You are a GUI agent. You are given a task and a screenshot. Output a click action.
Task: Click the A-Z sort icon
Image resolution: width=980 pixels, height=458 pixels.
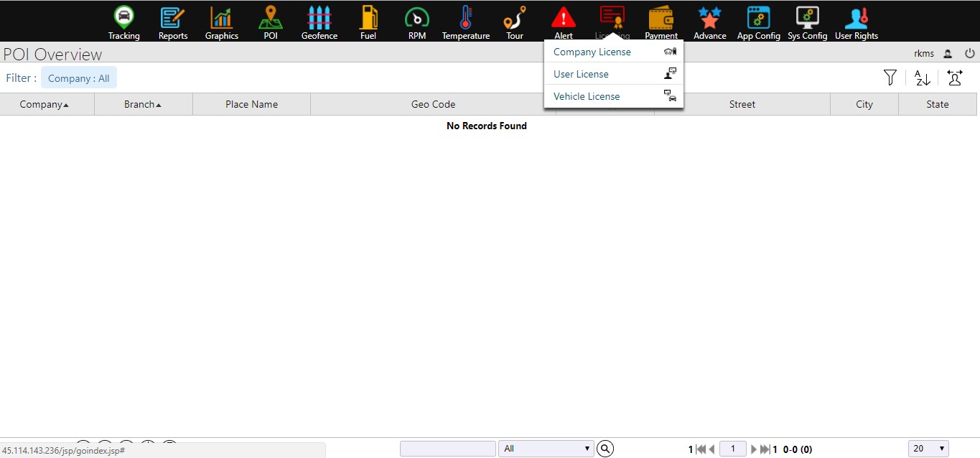(x=923, y=78)
